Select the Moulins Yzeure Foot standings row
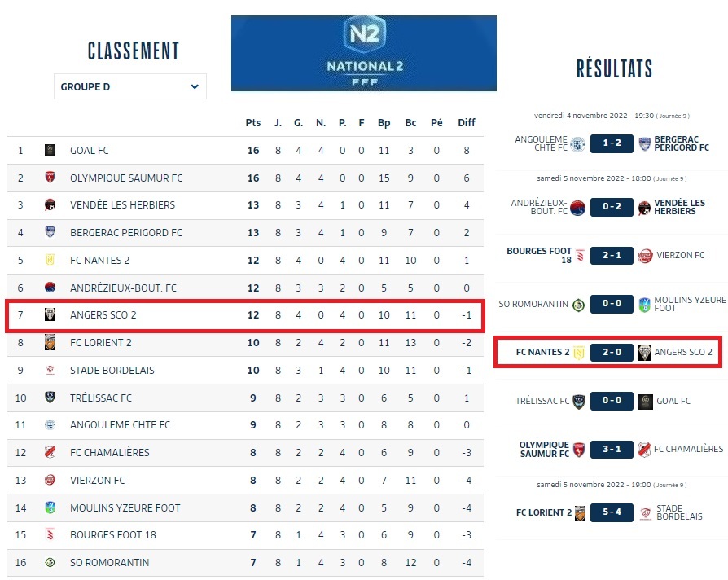 tap(244, 508)
